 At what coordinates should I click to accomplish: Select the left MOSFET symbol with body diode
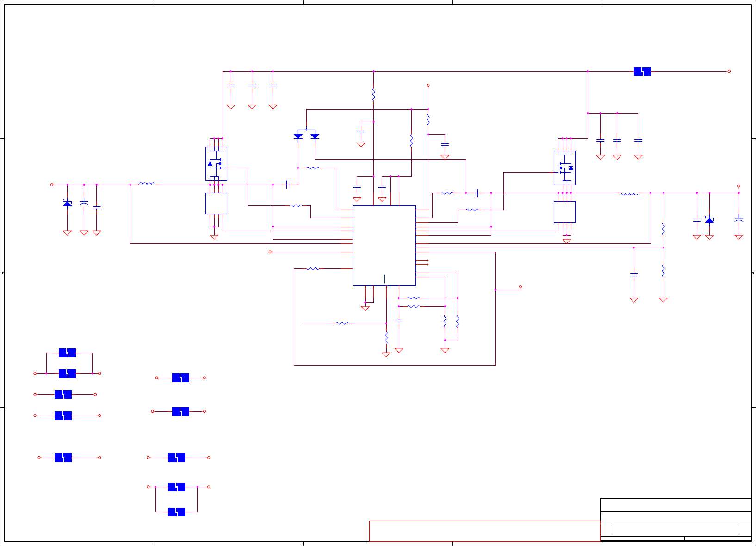pos(216,164)
